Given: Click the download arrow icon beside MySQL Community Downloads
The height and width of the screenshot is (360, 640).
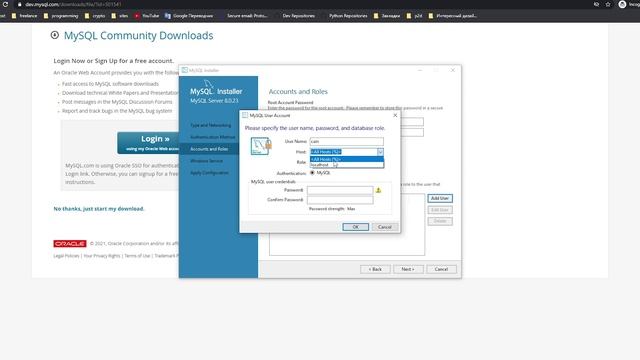Looking at the screenshot, I should tap(55, 35).
